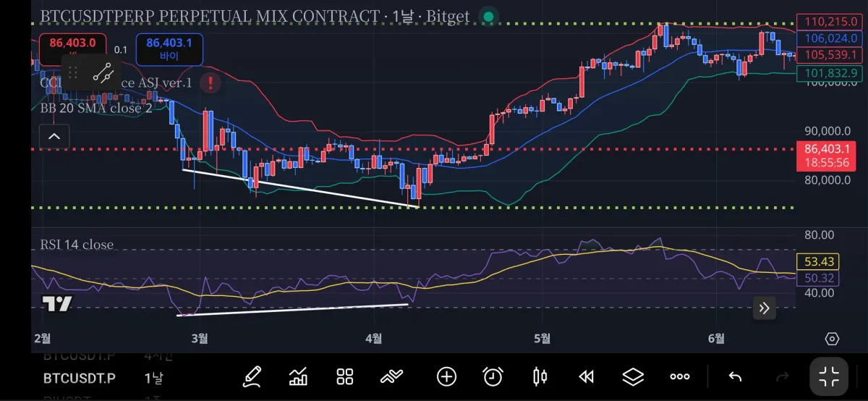The image size is (868, 401).
Task: Jump to latest bar with the double-chevron button
Action: pos(765,308)
